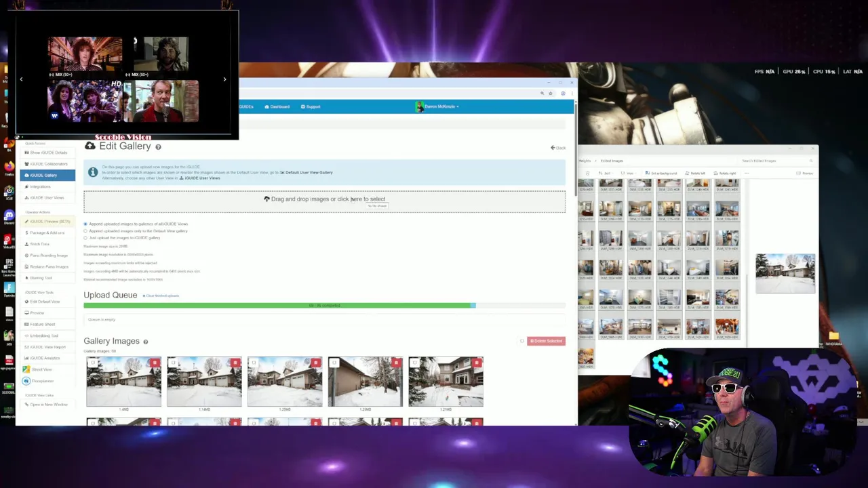Go to next video with right arrow in Scoobie Vision
Screen dimensions: 868x488
[x=224, y=79]
